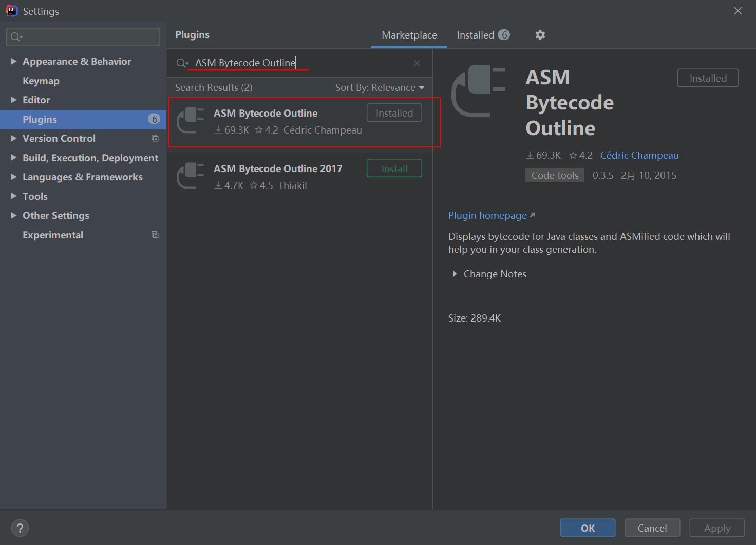Click Installed button in ASM Bytecode Outline row
Image resolution: width=756 pixels, height=545 pixels.
(394, 113)
